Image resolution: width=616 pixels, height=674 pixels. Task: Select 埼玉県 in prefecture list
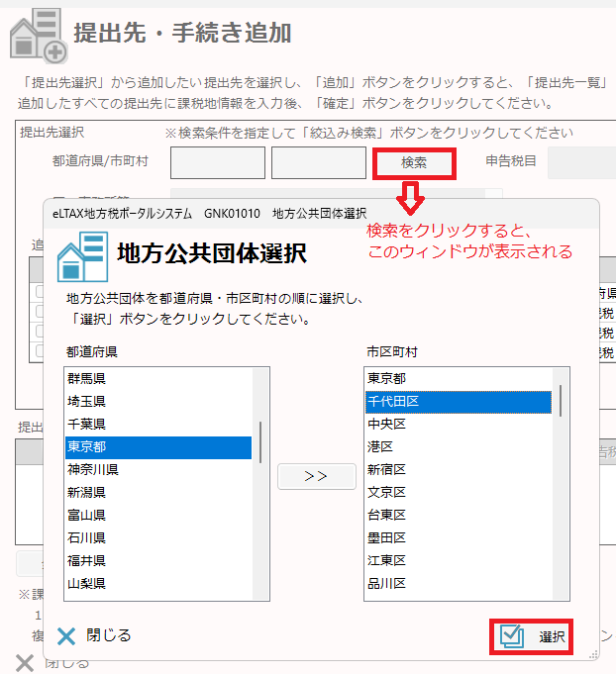(x=158, y=402)
